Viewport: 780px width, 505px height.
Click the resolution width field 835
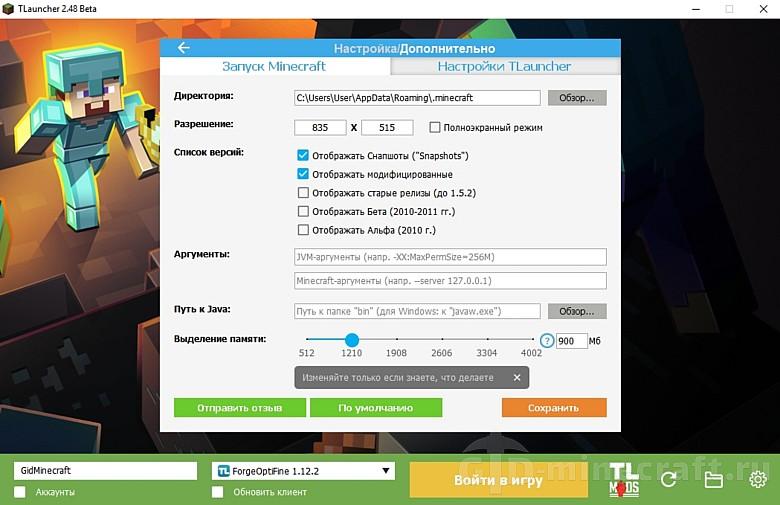coord(320,127)
